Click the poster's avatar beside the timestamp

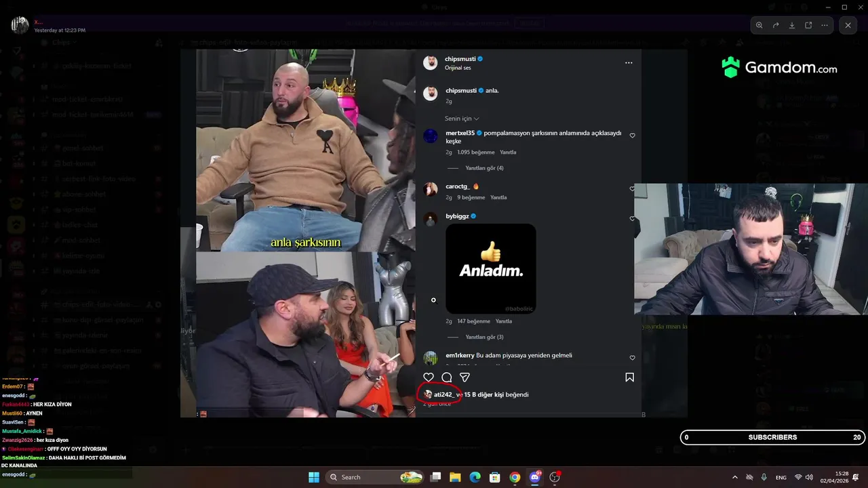pos(20,25)
